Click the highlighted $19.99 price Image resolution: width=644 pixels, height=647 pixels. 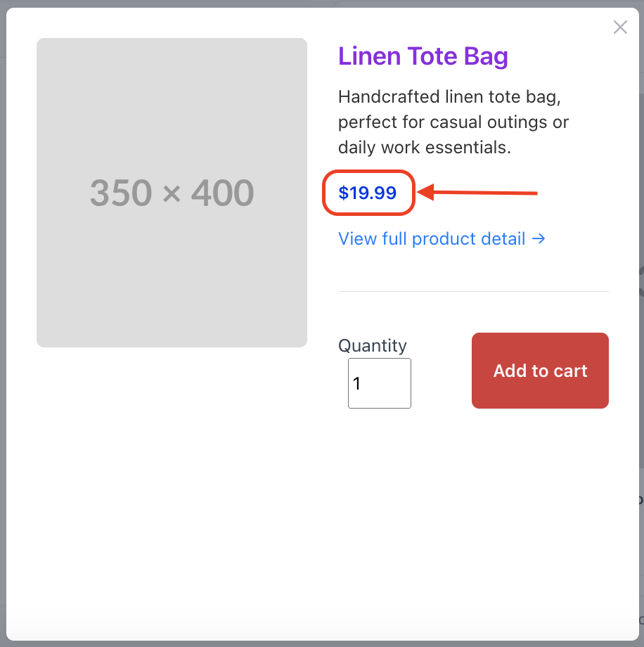368,193
